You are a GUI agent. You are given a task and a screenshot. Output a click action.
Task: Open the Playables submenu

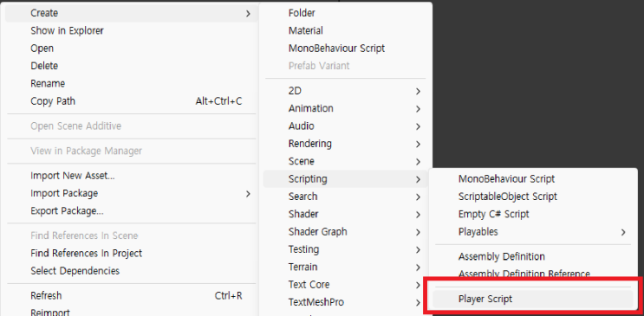point(533,232)
